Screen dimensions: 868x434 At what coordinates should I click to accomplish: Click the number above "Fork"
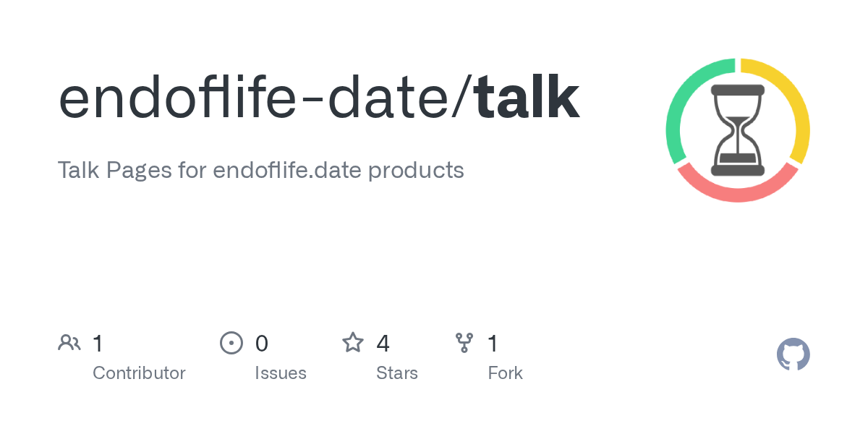[x=493, y=343]
